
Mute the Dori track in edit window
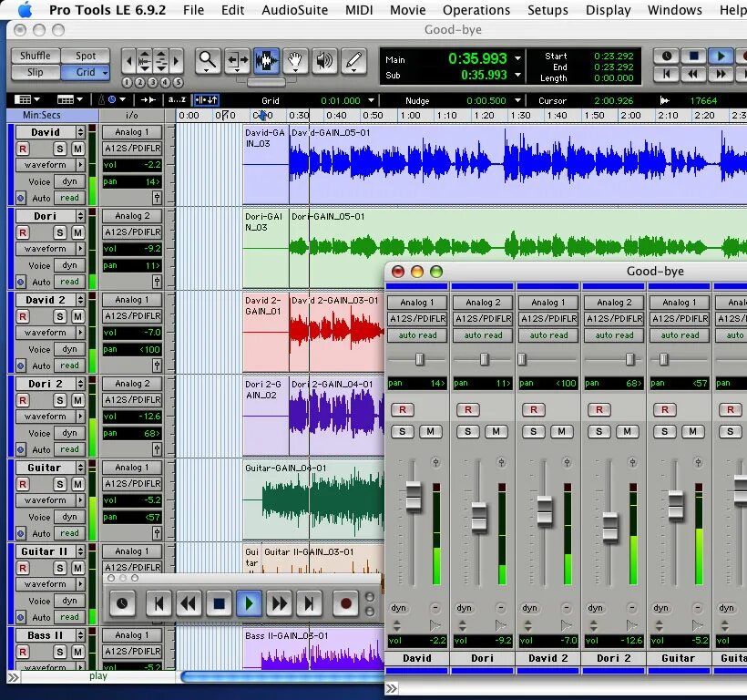point(77,233)
